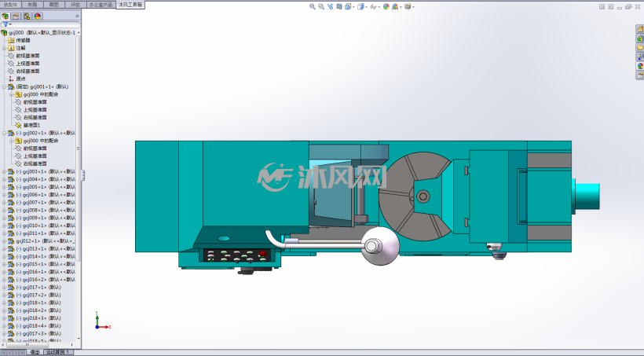
Task: Switch to the 布局 layout tab
Action: coord(32,5)
